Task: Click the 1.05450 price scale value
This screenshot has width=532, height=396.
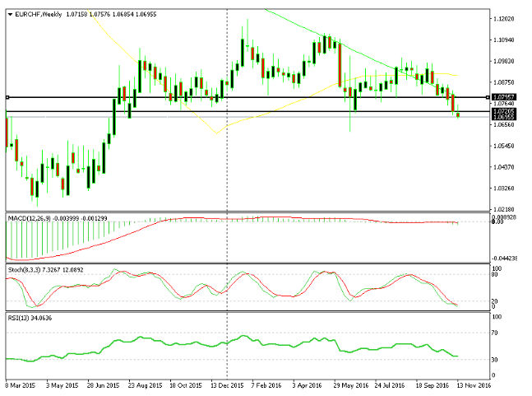Action: [503, 146]
